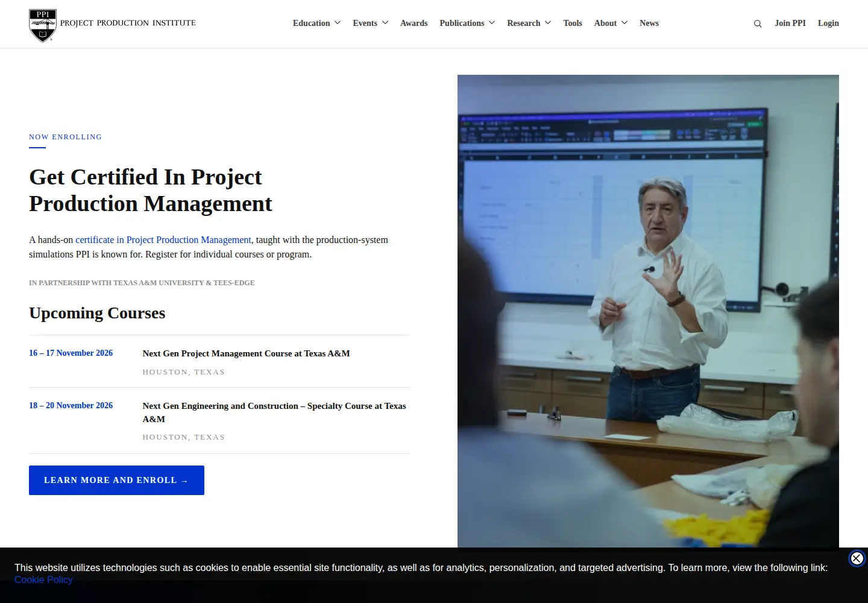Open Next Gen Project Management Course listing

tap(246, 353)
